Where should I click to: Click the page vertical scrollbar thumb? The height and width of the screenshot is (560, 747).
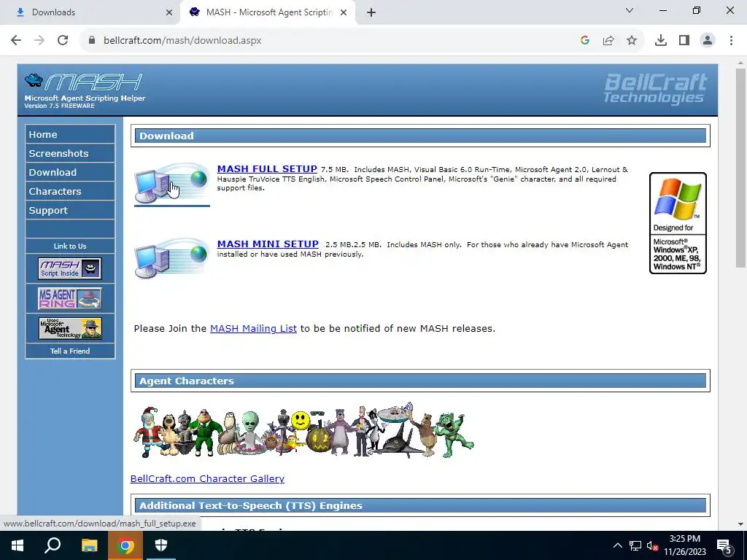(740, 168)
